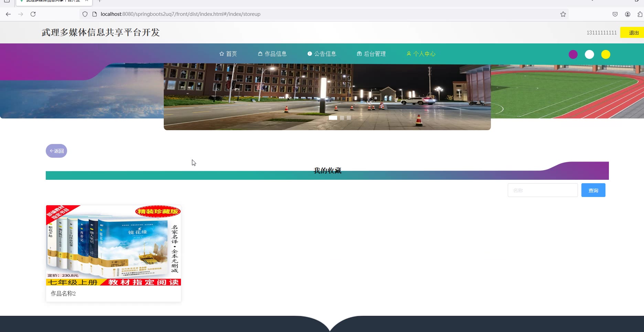644x332 pixels.
Task: Open the 作品名称2 book cover thumbnail
Action: point(114,246)
